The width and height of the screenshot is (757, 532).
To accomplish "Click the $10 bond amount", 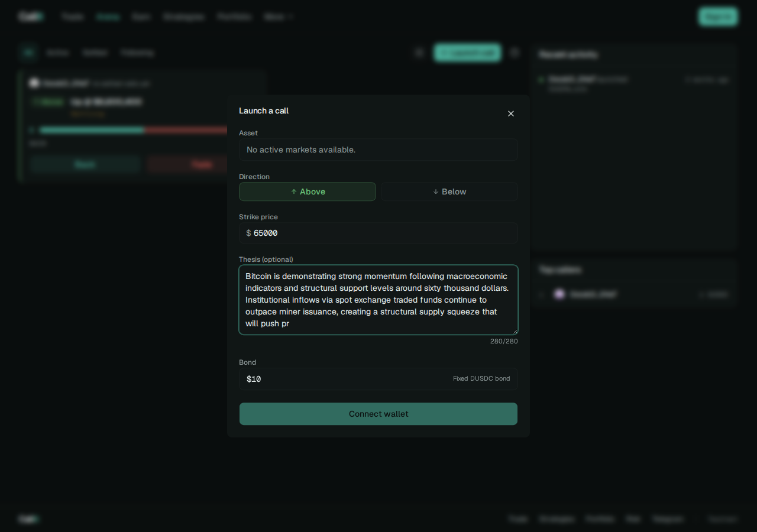I will 254,379.
